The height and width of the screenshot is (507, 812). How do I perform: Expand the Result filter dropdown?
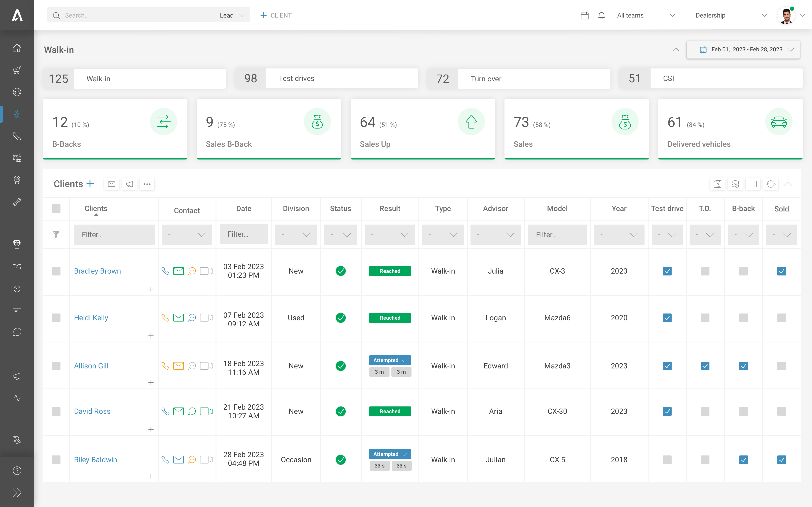pos(405,234)
